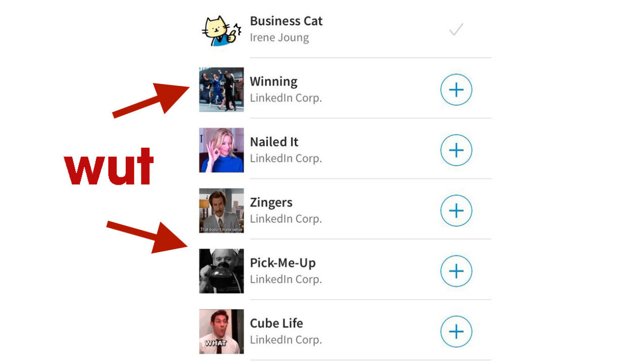644x362 pixels.
Task: Add the Nailed It sticker pack
Action: point(456,150)
